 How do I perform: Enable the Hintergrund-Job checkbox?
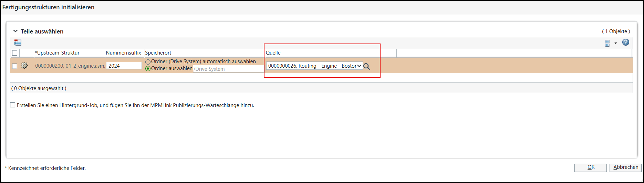click(x=13, y=105)
